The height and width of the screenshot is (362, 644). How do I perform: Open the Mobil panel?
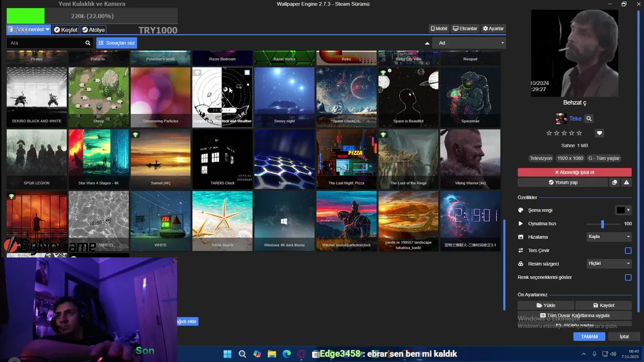(x=439, y=29)
